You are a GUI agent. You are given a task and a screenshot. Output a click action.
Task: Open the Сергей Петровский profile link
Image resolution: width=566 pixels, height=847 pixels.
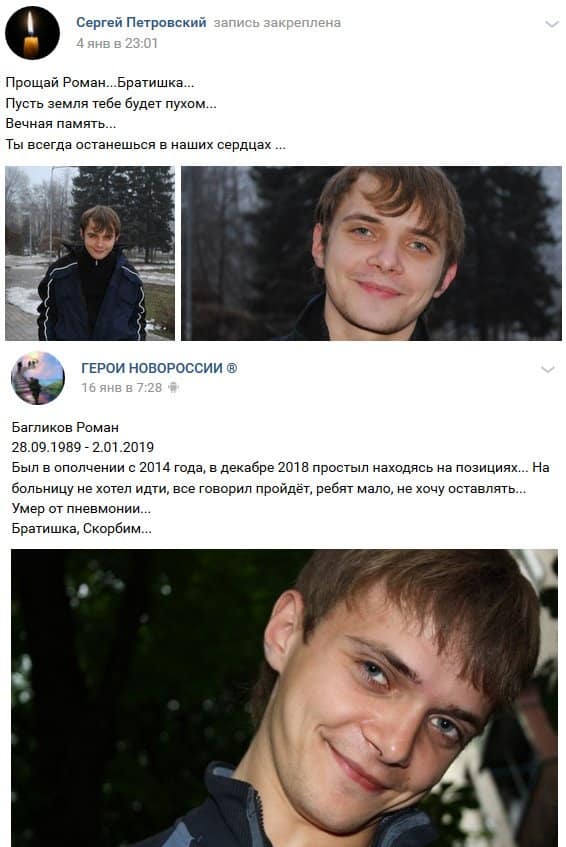(x=141, y=23)
